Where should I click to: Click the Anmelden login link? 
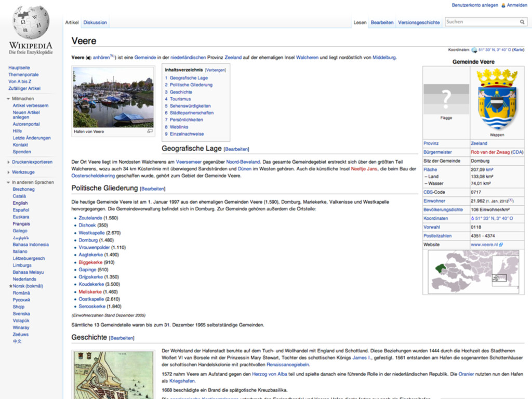click(517, 5)
